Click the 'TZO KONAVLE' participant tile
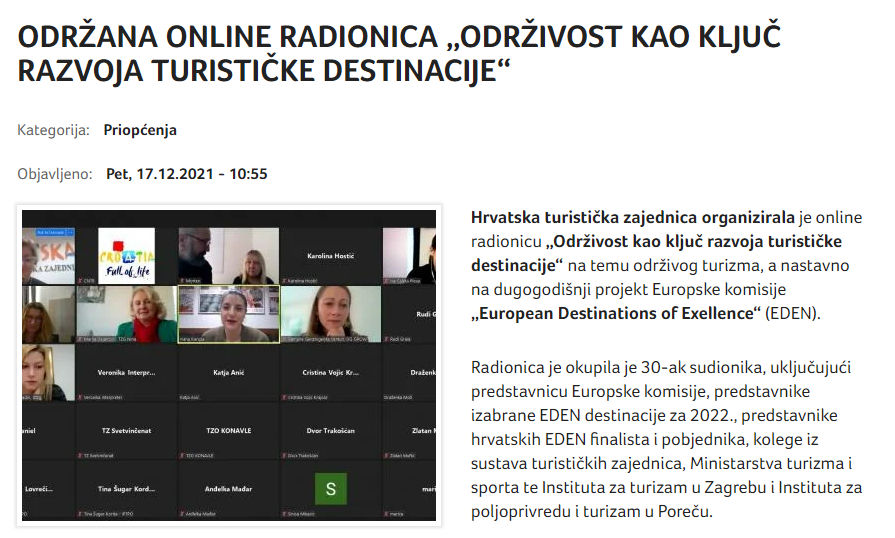The height and width of the screenshot is (538, 895). [x=228, y=430]
